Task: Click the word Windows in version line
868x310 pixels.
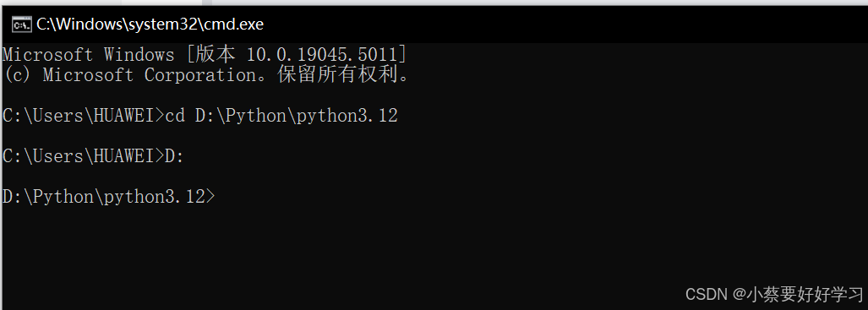Action: (x=139, y=55)
